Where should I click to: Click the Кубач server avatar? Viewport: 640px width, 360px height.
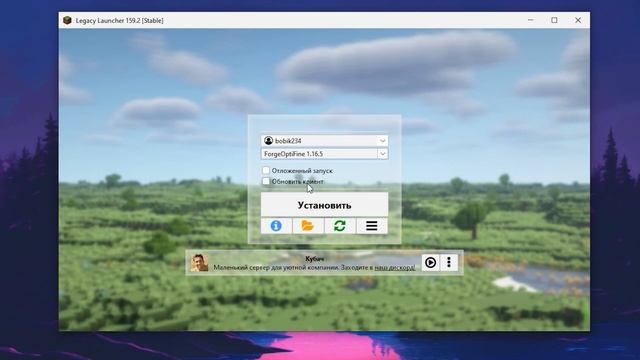coord(199,262)
